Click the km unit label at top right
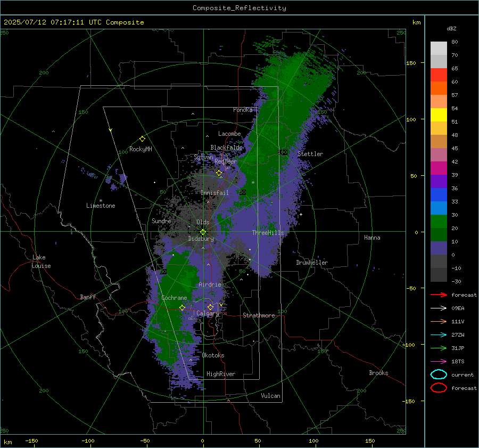 [416, 22]
